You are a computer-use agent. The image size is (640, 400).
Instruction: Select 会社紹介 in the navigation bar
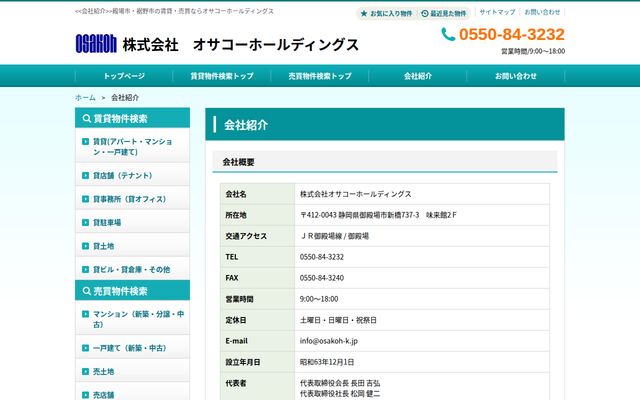click(418, 76)
